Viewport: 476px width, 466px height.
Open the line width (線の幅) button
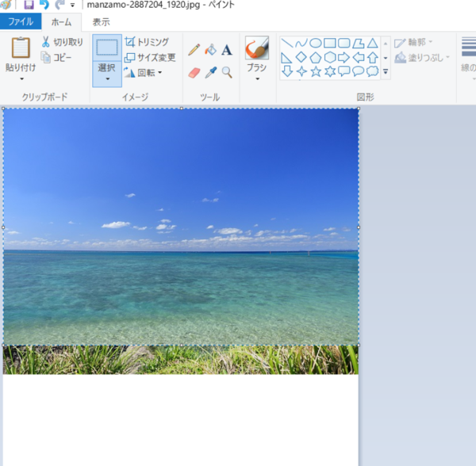[468, 57]
